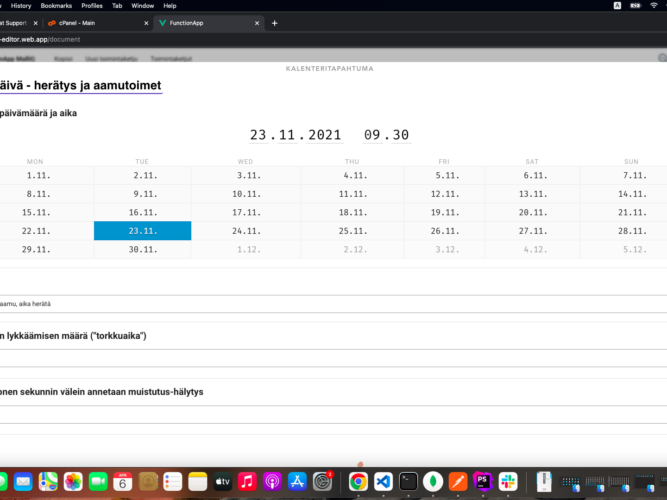Select 24.11. in the calendar grid

pyautogui.click(x=245, y=231)
